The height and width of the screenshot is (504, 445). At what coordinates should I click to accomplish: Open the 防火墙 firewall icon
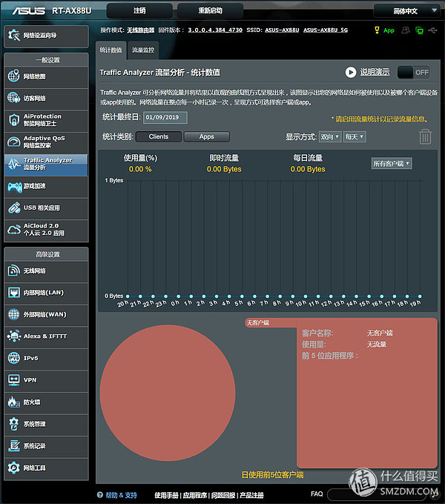(x=13, y=402)
